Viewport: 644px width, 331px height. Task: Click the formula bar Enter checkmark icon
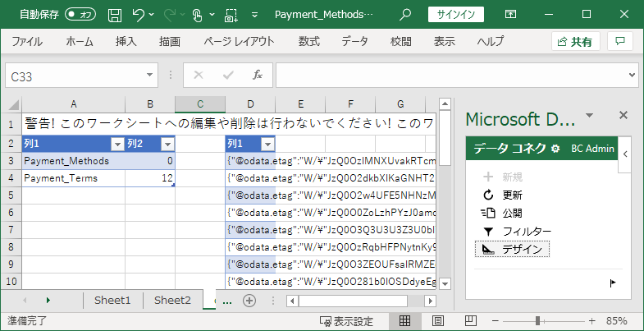[x=228, y=76]
